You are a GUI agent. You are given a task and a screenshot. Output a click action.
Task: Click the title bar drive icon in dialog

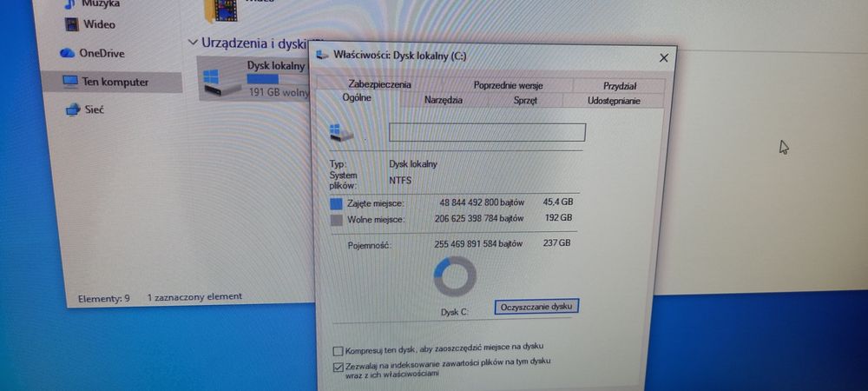pyautogui.click(x=322, y=55)
